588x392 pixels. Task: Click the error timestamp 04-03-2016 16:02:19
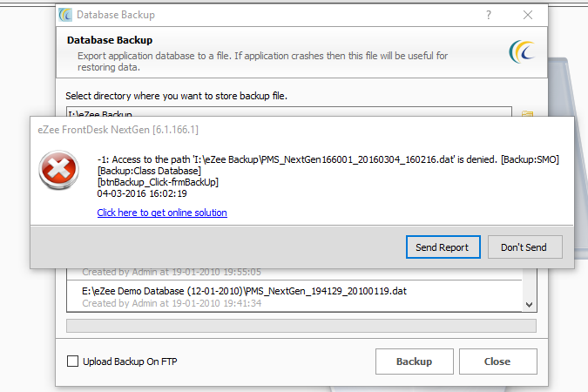(142, 193)
